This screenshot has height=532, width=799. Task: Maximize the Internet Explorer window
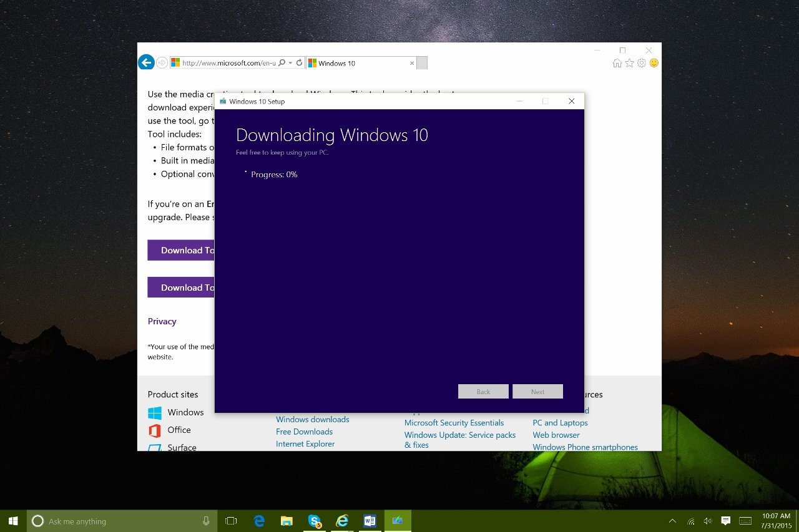coord(622,50)
